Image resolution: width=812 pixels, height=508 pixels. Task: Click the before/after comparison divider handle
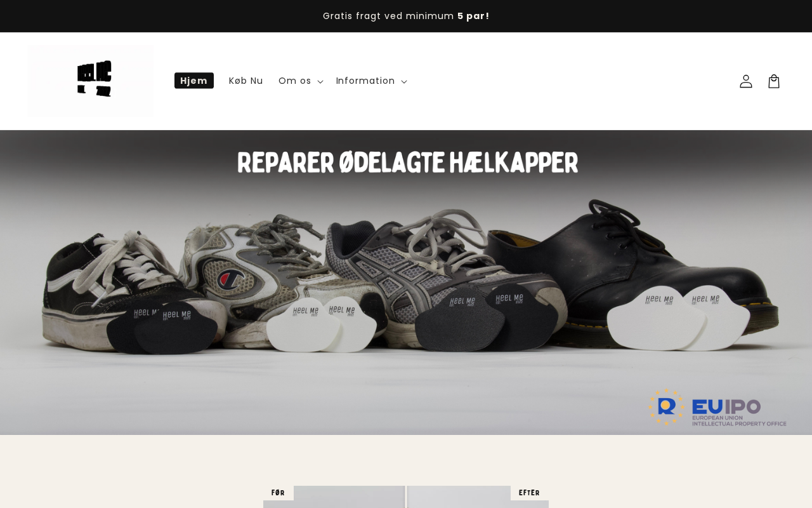[406, 497]
